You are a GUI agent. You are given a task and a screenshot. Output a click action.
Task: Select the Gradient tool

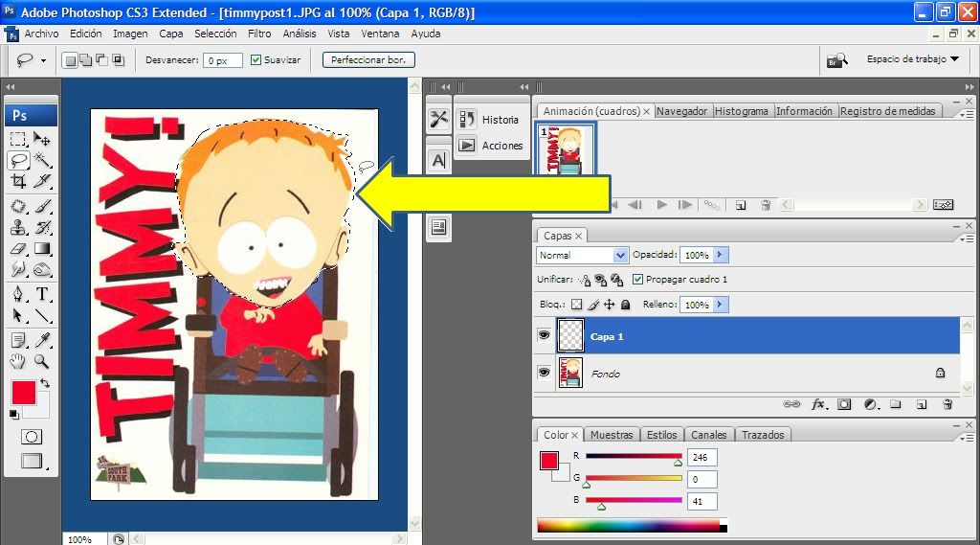point(42,248)
